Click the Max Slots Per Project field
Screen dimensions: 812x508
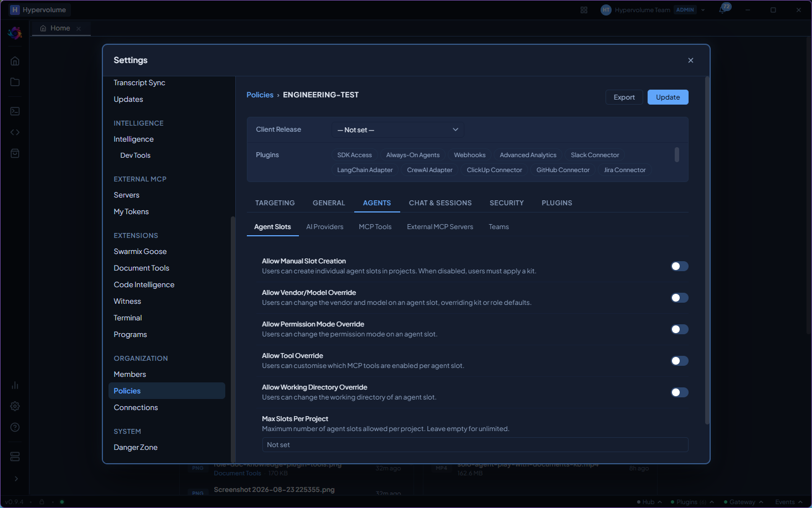[x=475, y=445]
